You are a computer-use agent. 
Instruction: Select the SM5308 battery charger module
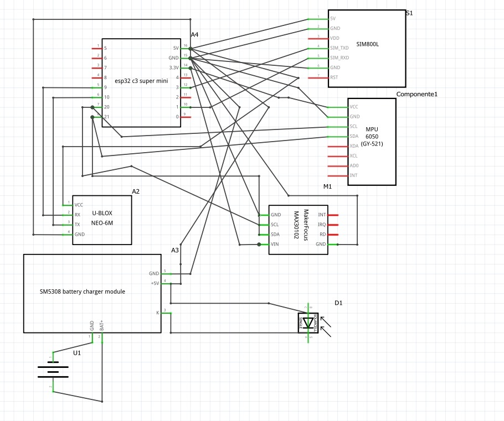tap(92, 294)
